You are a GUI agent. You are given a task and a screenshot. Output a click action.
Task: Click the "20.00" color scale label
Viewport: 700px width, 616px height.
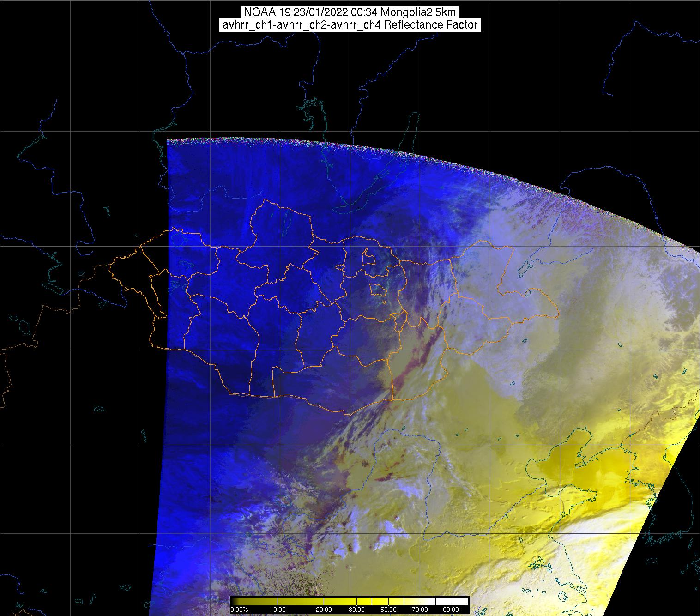324,610
